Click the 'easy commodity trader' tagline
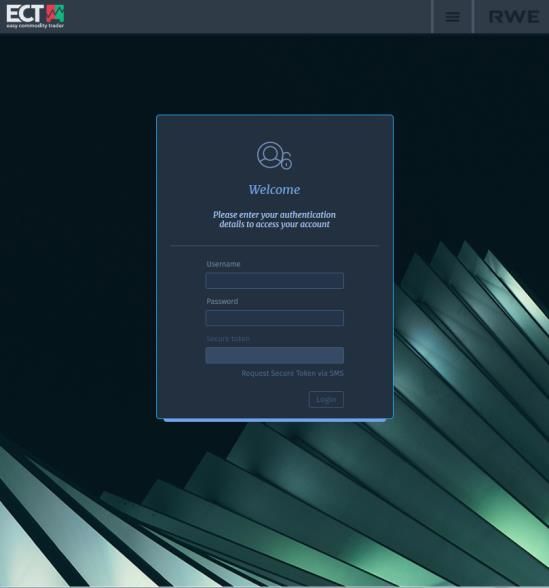 tap(35, 26)
